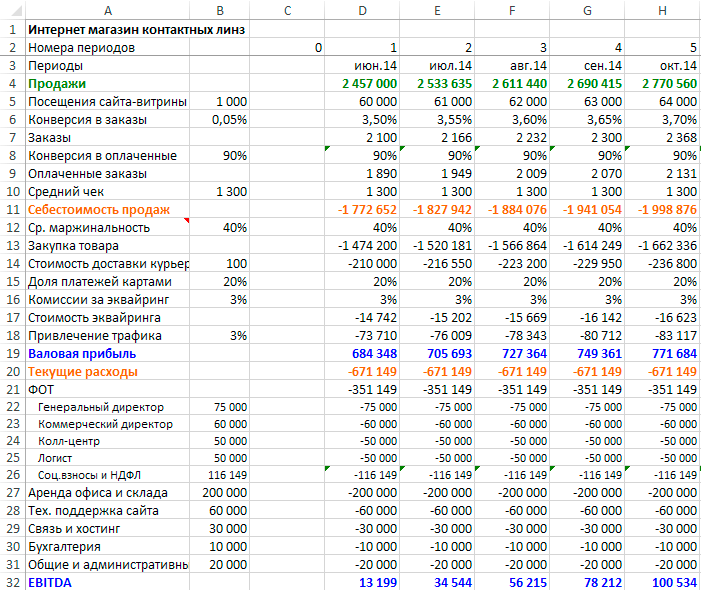
Task: Click the 116 149 value in column B
Action: 220,474
